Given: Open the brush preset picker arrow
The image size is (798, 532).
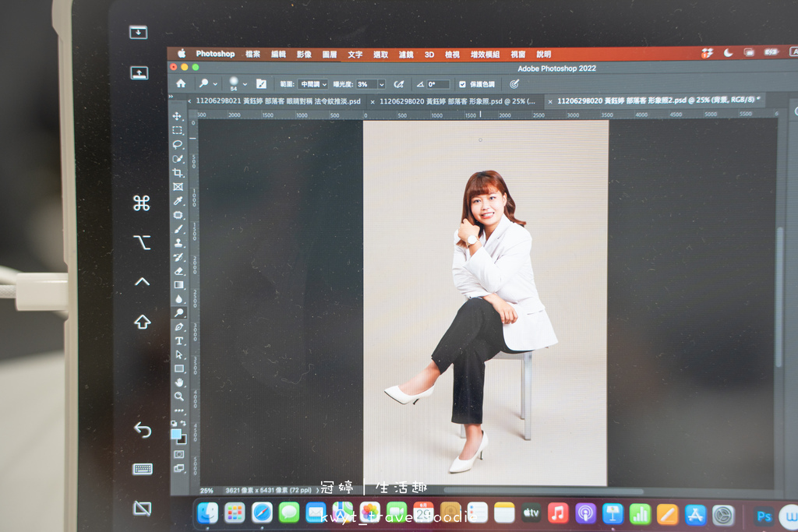Looking at the screenshot, I should coord(245,84).
